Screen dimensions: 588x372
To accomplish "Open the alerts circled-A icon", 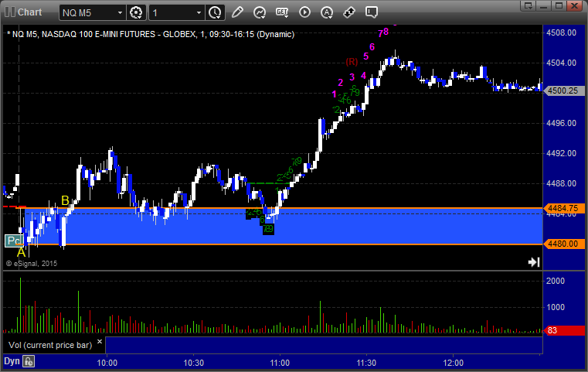I will 327,12.
